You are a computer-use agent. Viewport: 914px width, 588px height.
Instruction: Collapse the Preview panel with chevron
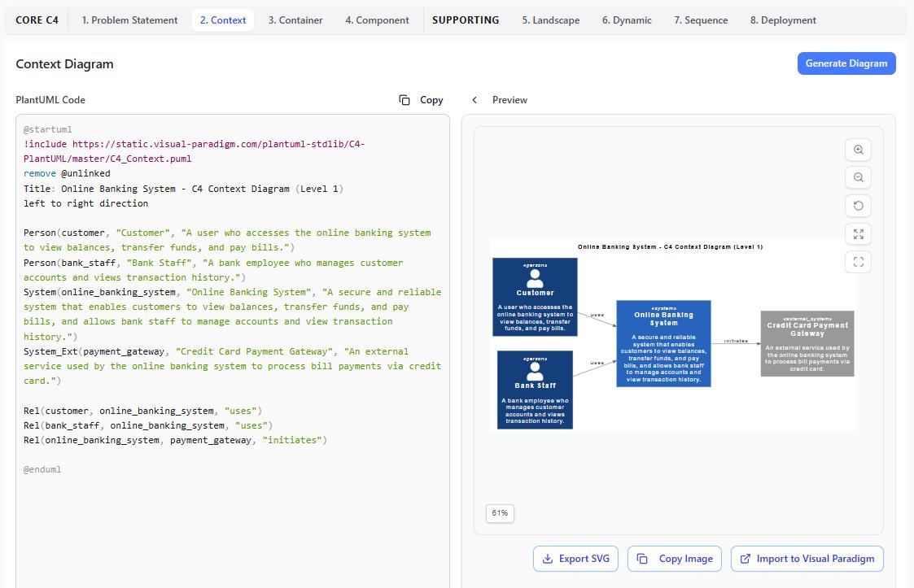click(474, 100)
